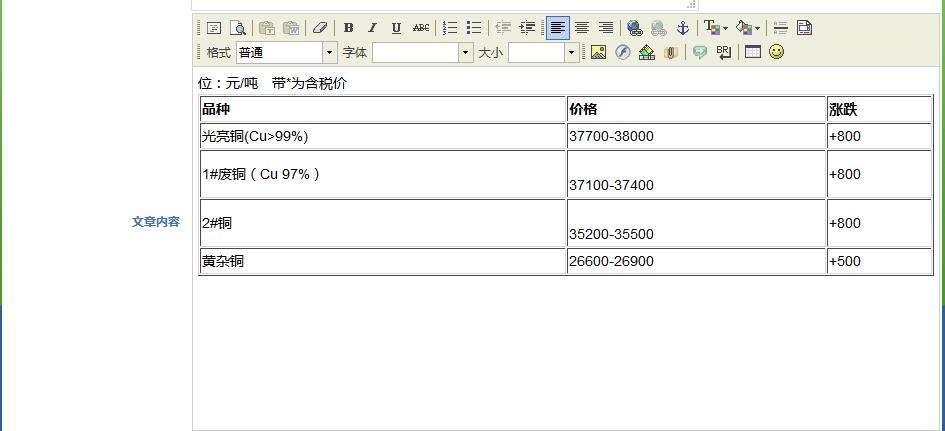
Task: Increase indent of the paragraph
Action: coord(527,28)
